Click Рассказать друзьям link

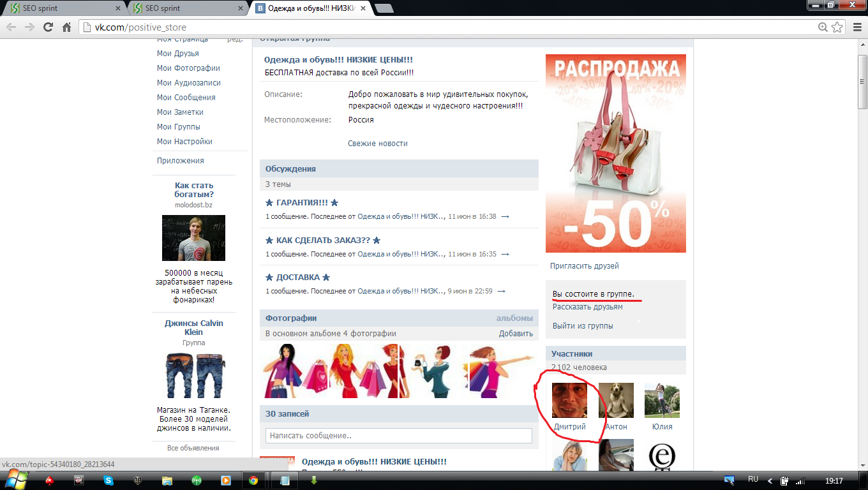click(588, 307)
